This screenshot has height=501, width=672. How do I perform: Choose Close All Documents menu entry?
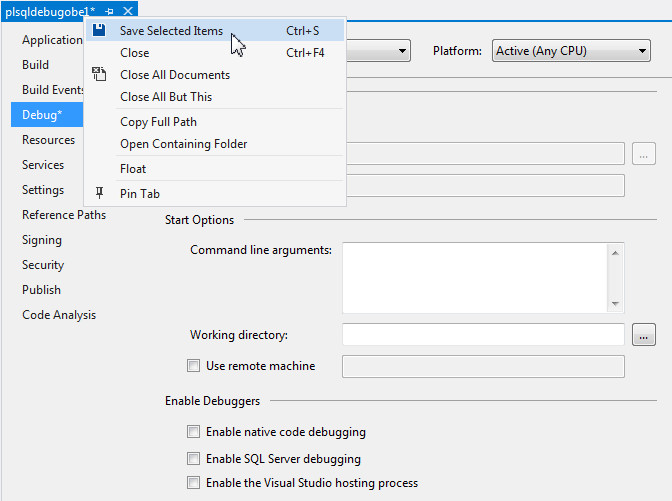tap(215, 75)
